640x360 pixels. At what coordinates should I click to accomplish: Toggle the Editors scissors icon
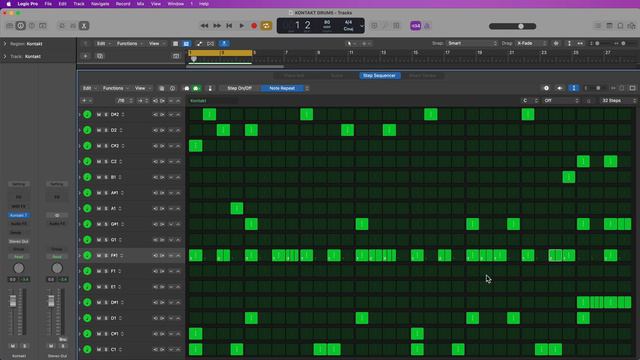84,26
